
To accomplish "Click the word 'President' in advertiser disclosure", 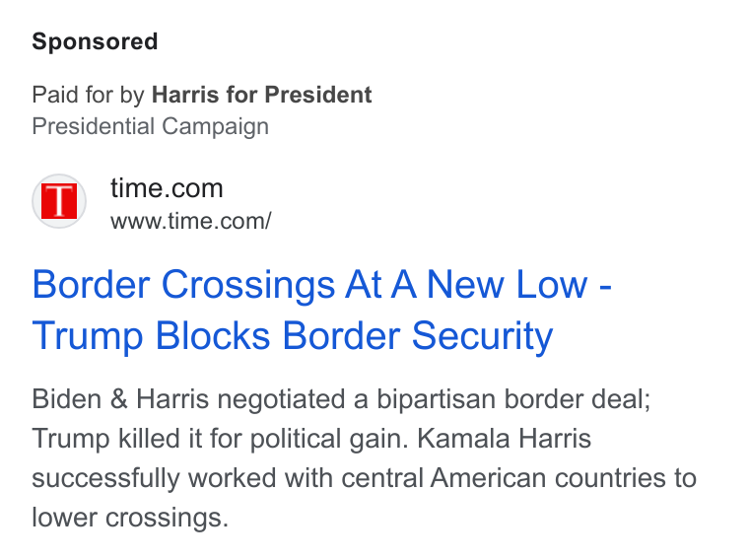I will point(318,94).
